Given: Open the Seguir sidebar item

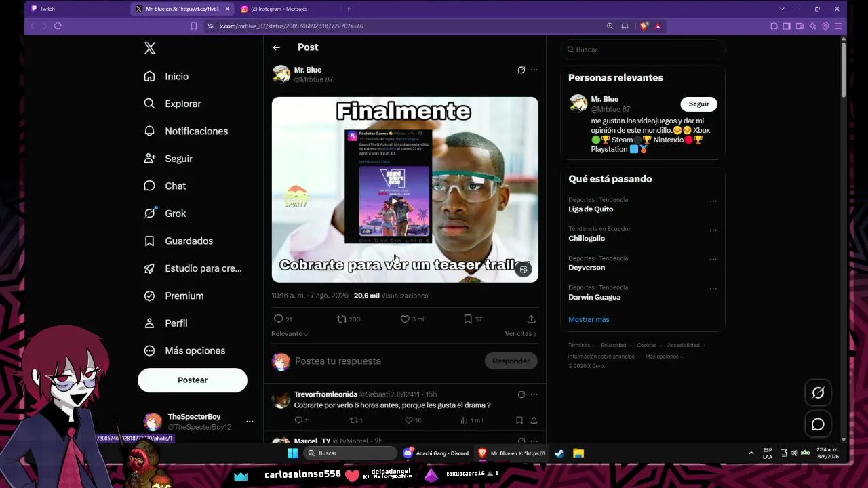Looking at the screenshot, I should pos(168,159).
